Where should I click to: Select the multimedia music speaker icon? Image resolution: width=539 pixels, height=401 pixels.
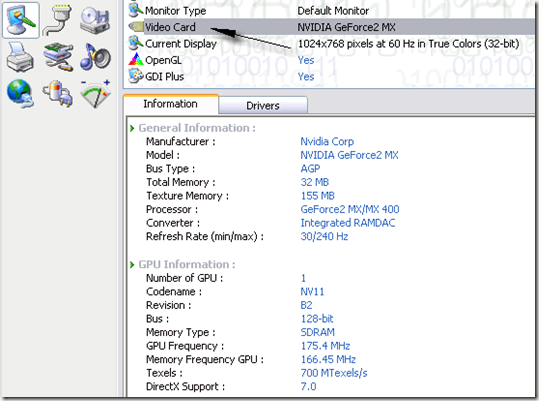[95, 57]
